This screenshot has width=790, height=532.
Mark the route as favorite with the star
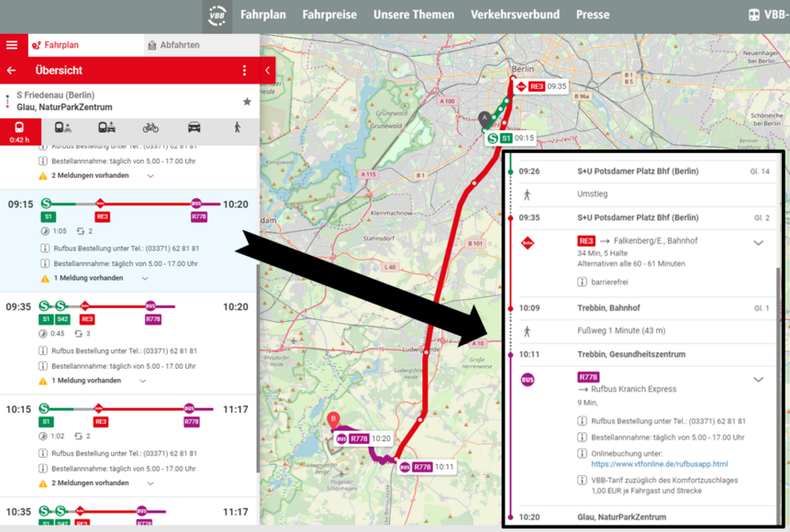[247, 102]
